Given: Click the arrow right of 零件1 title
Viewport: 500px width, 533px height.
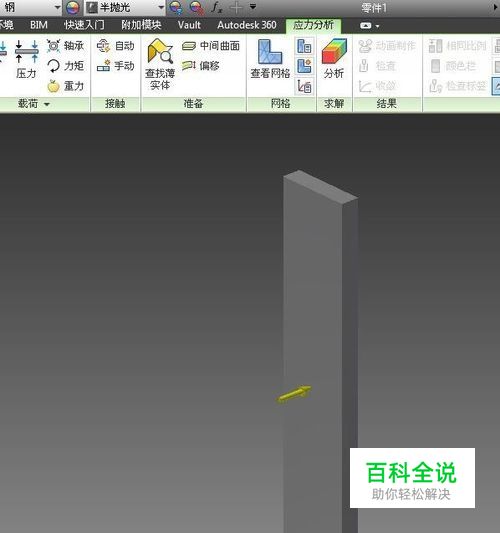Looking at the screenshot, I should (x=495, y=7).
